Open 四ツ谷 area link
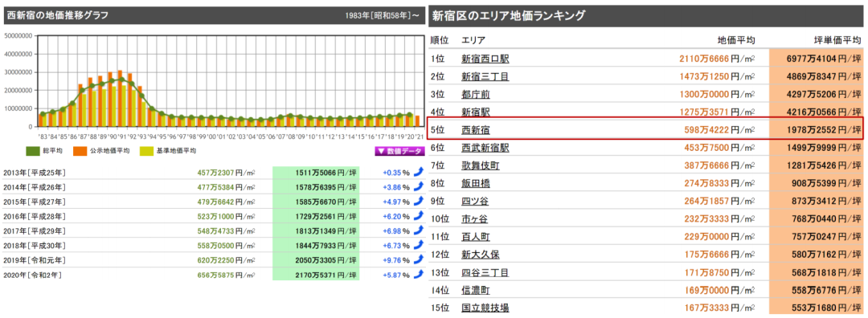 point(476,202)
